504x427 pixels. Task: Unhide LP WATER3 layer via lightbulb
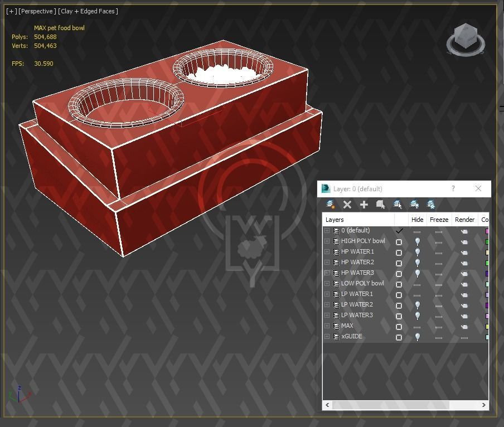pyautogui.click(x=417, y=316)
